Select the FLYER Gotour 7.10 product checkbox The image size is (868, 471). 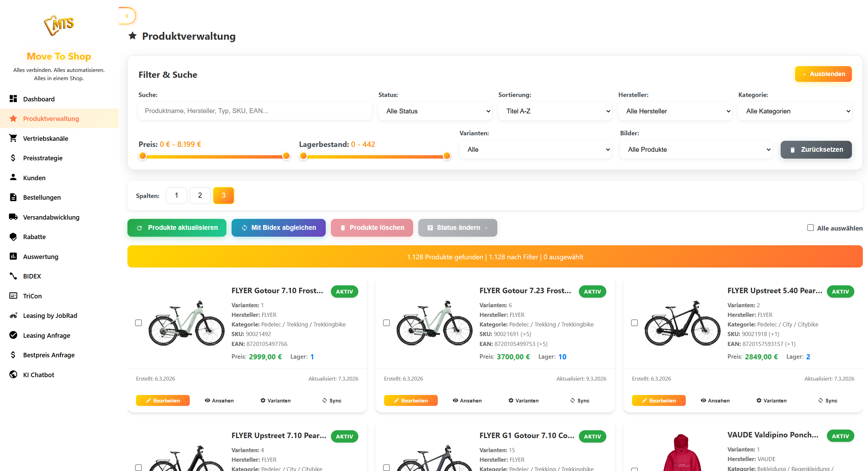click(x=138, y=323)
